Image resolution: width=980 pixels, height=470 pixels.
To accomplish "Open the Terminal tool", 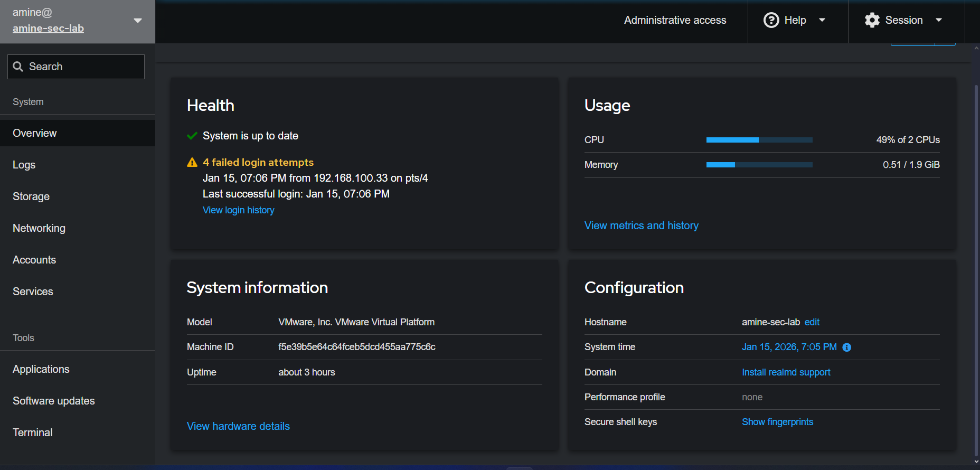I will tap(33, 433).
